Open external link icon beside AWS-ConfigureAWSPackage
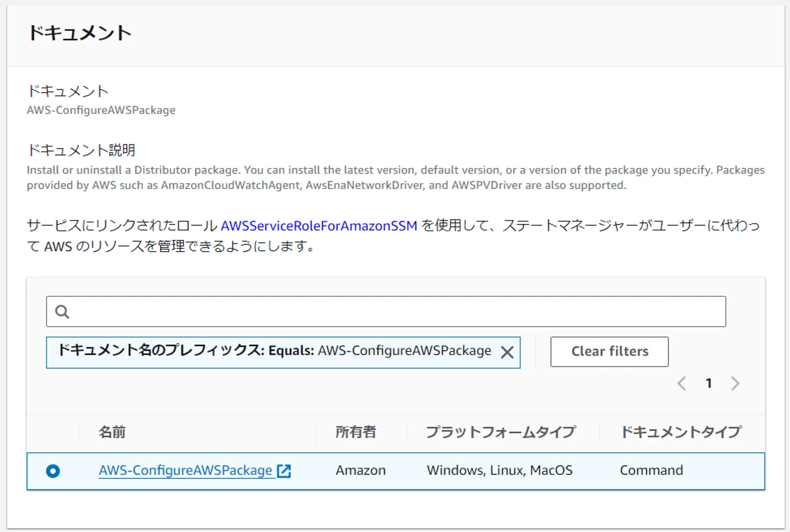The width and height of the screenshot is (790, 532). tap(284, 471)
